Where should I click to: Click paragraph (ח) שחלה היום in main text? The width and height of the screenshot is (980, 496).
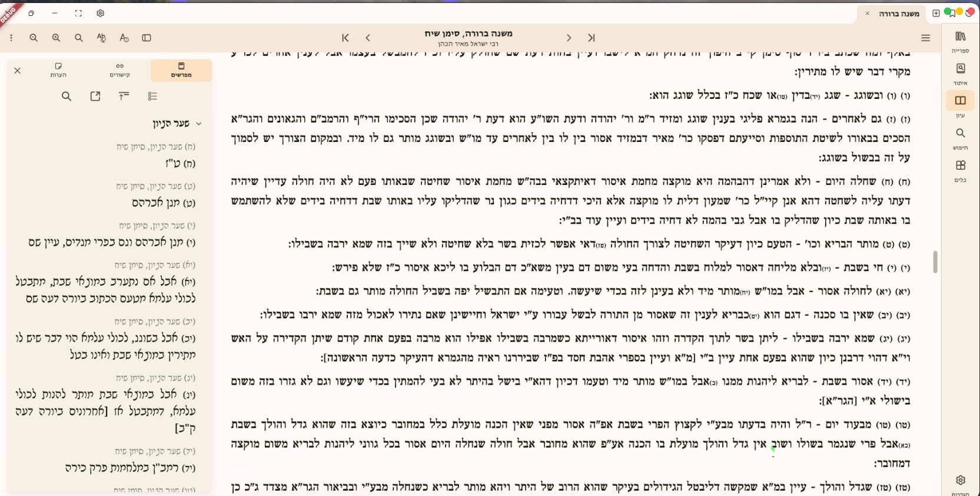[x=570, y=201]
